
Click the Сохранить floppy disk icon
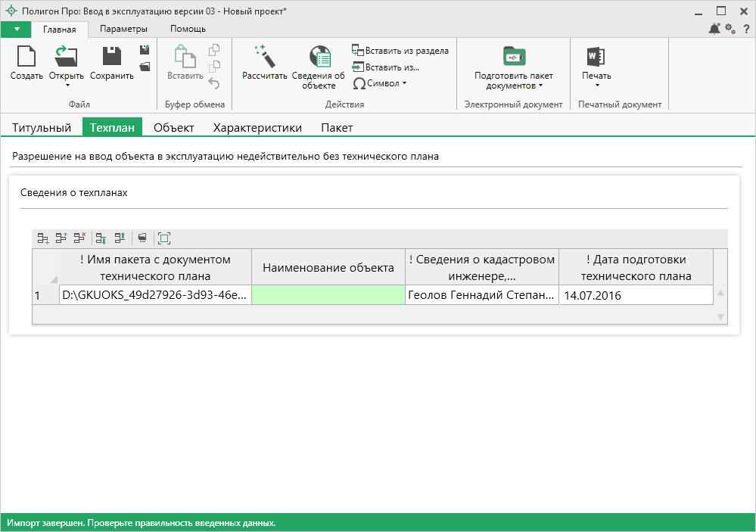(112, 57)
